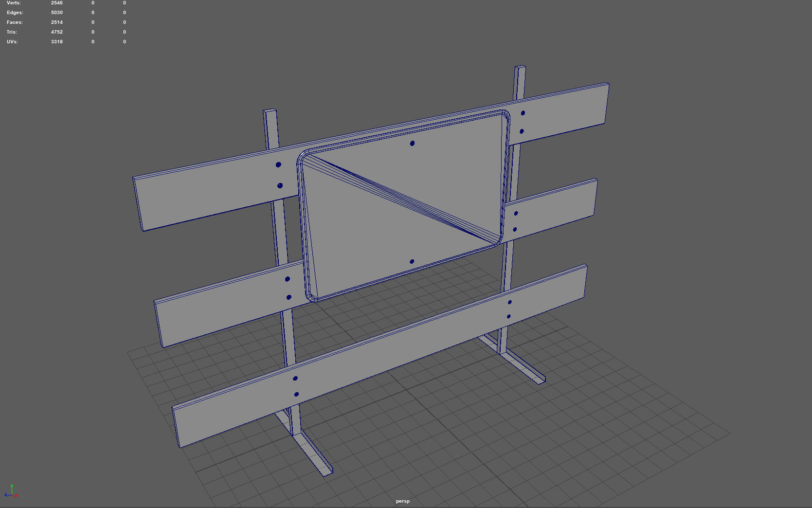The image size is (812, 508).
Task: Click the Tris count value 4752
Action: [x=57, y=32]
